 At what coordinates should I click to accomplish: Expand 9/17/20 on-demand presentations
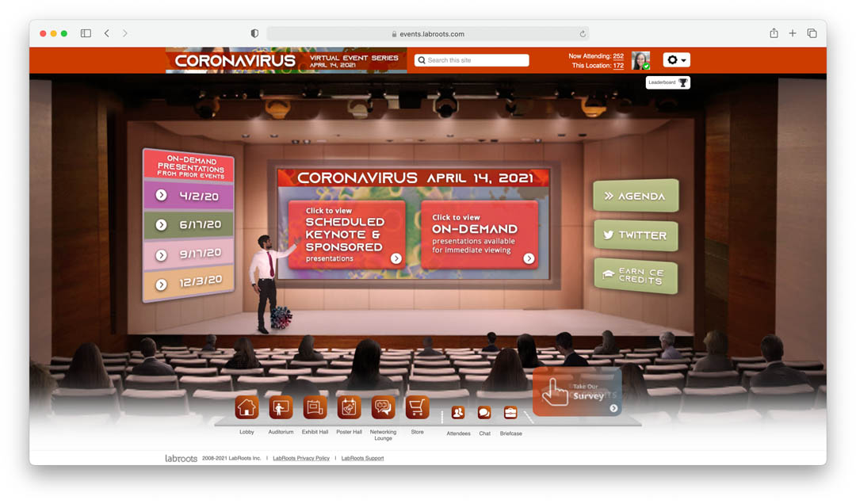pos(189,254)
